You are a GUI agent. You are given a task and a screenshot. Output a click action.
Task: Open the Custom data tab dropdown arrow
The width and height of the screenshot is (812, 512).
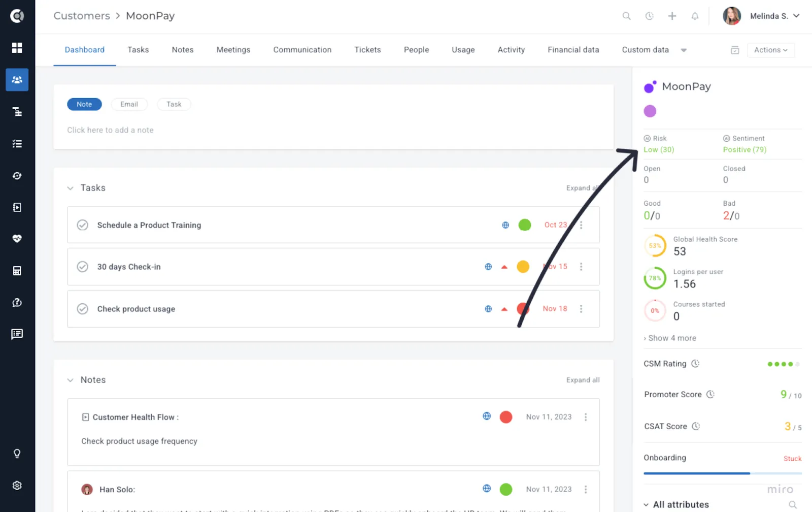pos(684,50)
